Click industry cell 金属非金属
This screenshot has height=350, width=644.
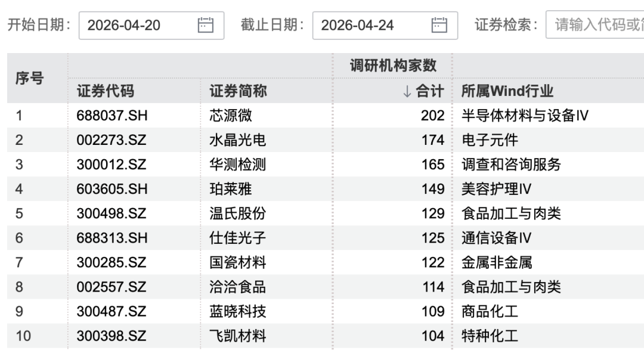497,262
